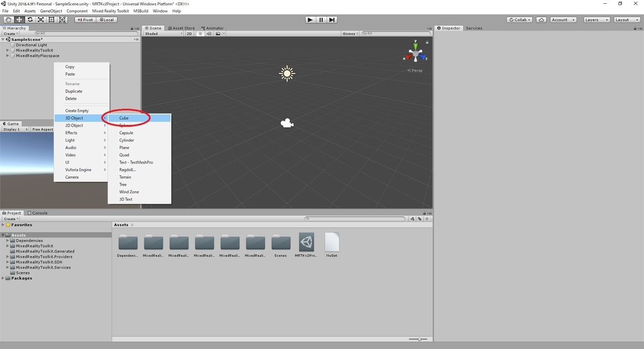The height and width of the screenshot is (349, 644).
Task: Open the Layers dropdown
Action: pos(596,20)
